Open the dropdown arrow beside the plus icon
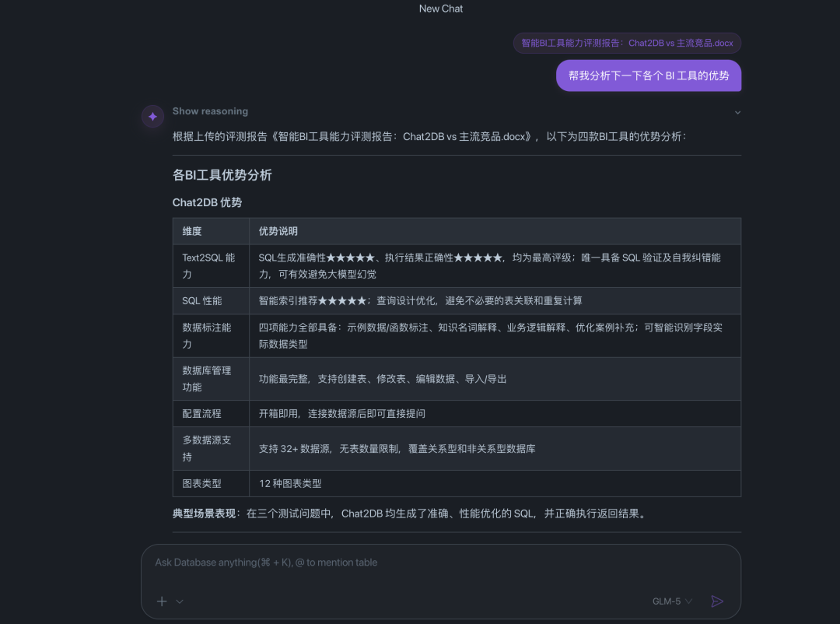 click(x=180, y=601)
